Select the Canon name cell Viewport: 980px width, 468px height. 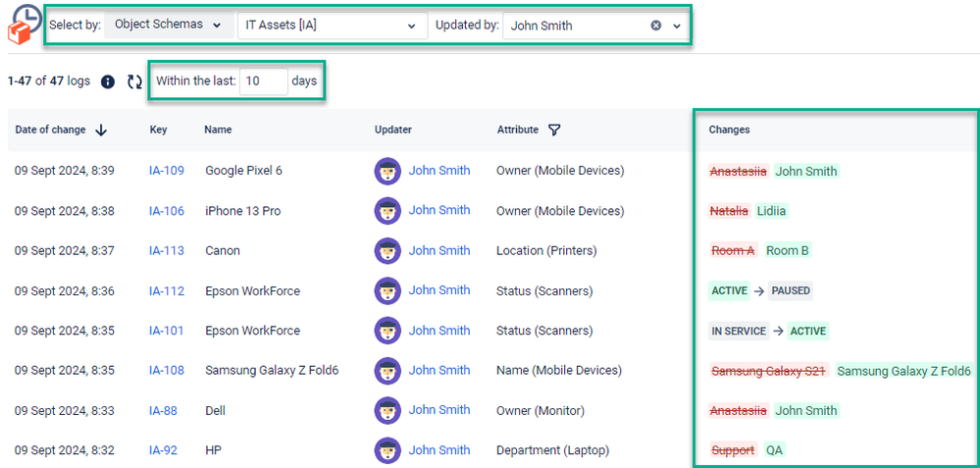223,250
